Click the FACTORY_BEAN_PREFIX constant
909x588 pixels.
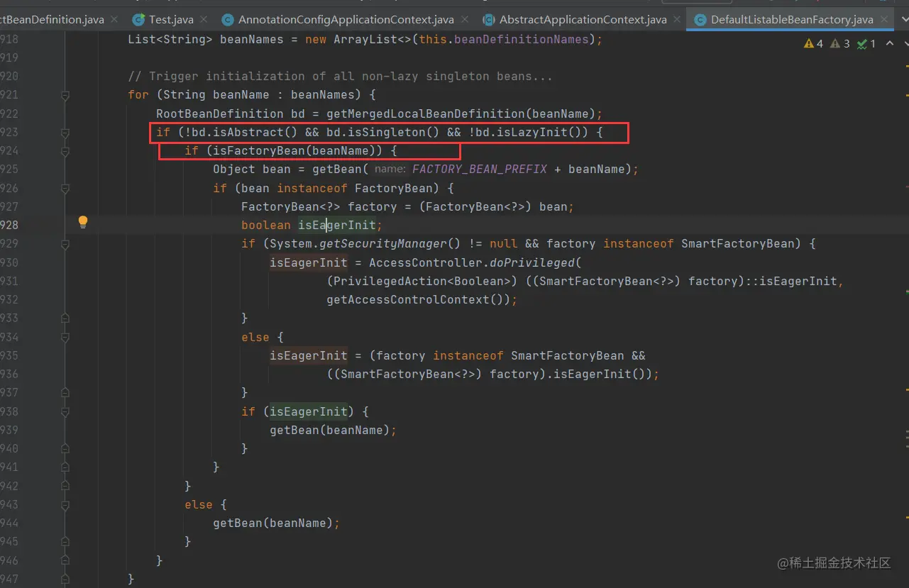pos(480,169)
